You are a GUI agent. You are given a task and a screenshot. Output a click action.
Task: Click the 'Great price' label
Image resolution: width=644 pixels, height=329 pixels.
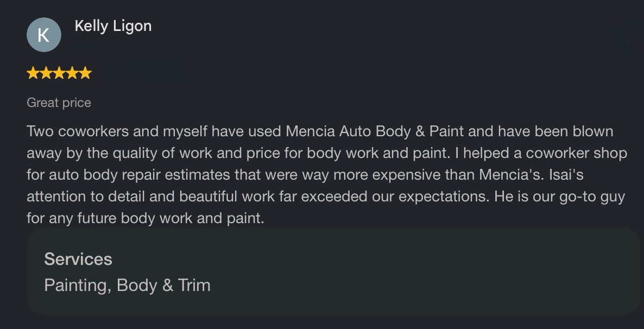(59, 103)
